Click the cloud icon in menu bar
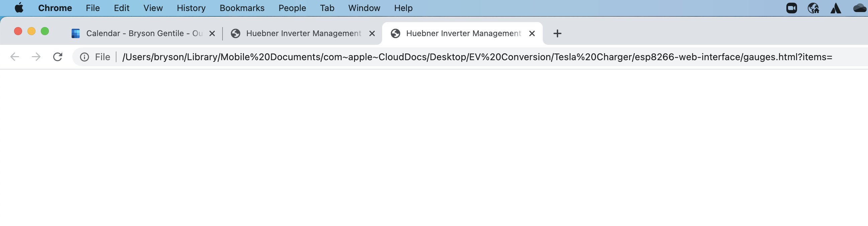 [859, 8]
